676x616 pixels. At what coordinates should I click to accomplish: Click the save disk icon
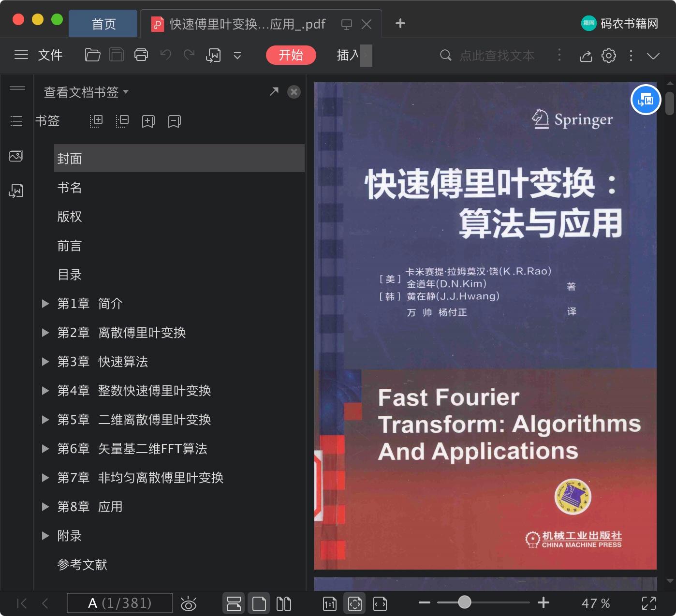tap(117, 55)
